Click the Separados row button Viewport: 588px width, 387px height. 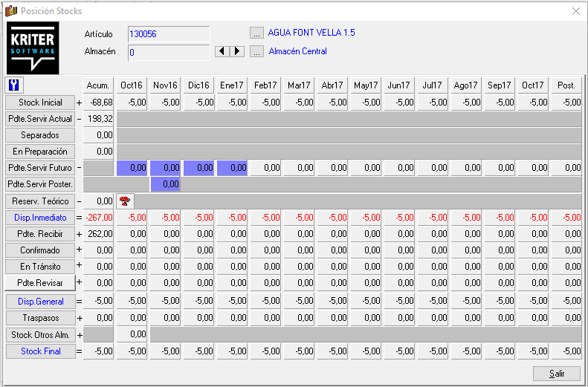40,135
